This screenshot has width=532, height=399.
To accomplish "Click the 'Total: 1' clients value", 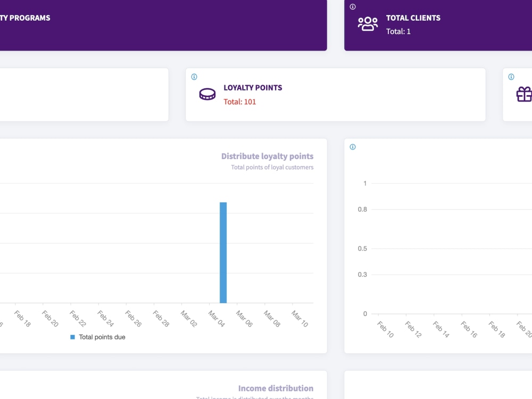I will click(x=398, y=31).
